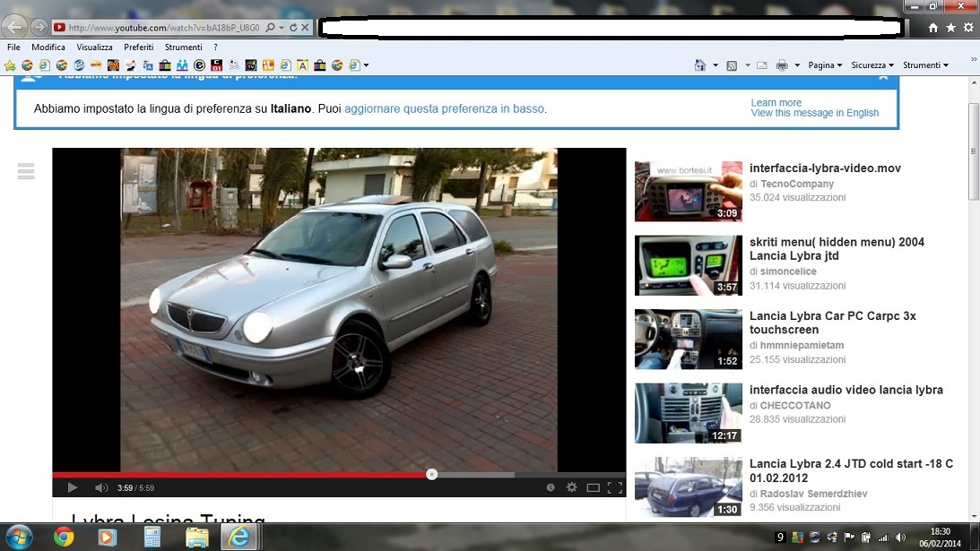The image size is (980, 551).
Task: Expand the favorites bar overflow arrow
Action: pyautogui.click(x=366, y=65)
